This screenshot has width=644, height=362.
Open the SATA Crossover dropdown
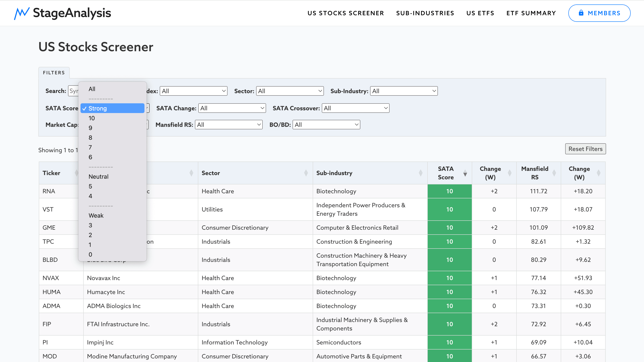click(355, 108)
